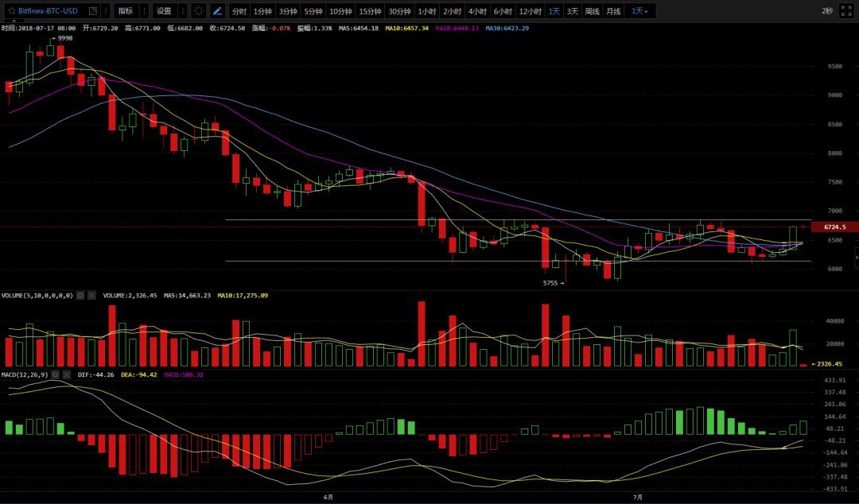859x504 pixels.
Task: Switch to the 12小时 interval
Action: point(530,11)
